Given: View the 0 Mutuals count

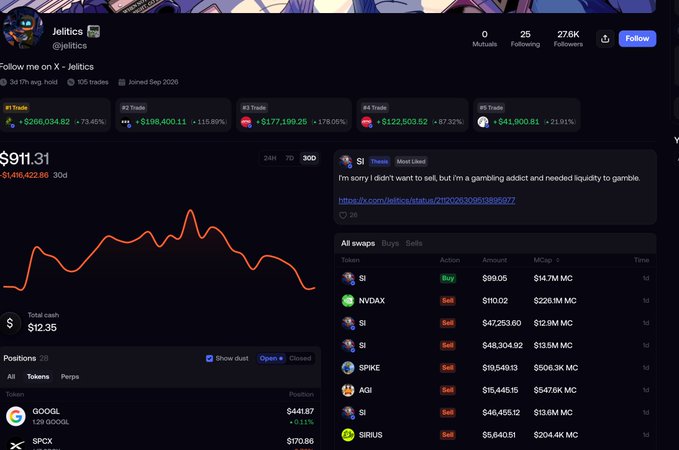Looking at the screenshot, I should 484,39.
